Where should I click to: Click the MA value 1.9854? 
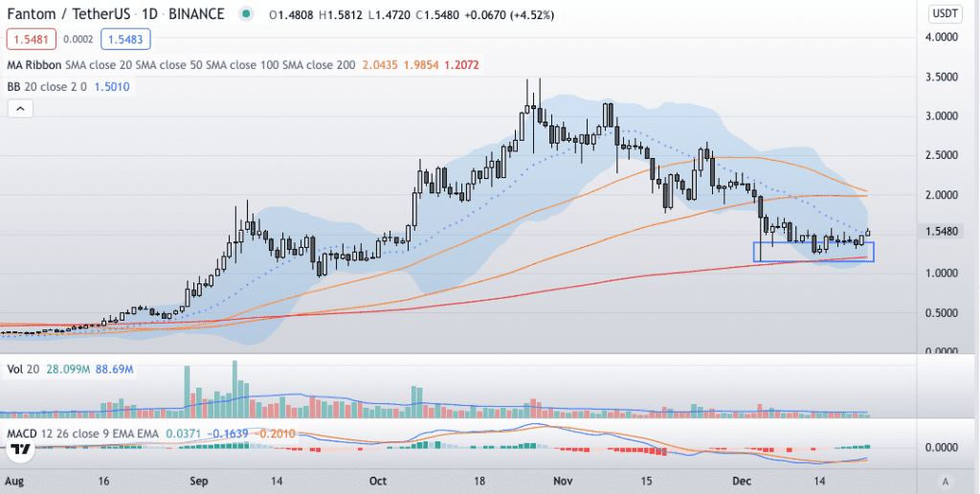(x=421, y=65)
